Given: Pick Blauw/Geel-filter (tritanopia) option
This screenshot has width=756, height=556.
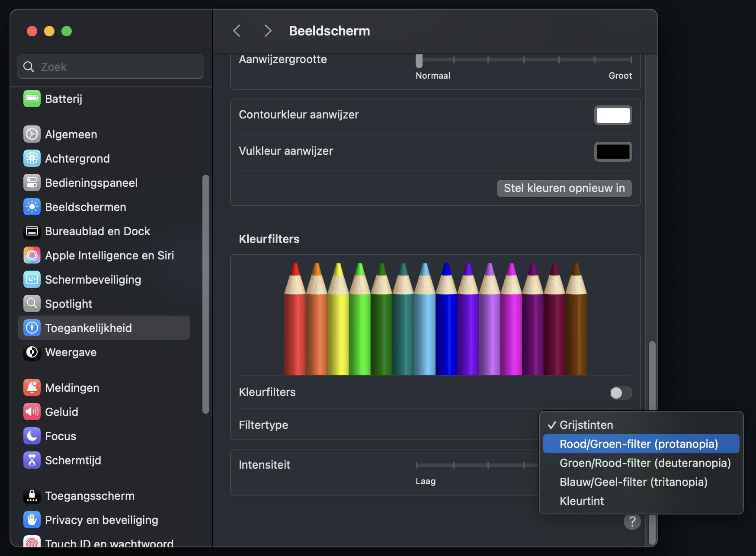Looking at the screenshot, I should [x=633, y=482].
